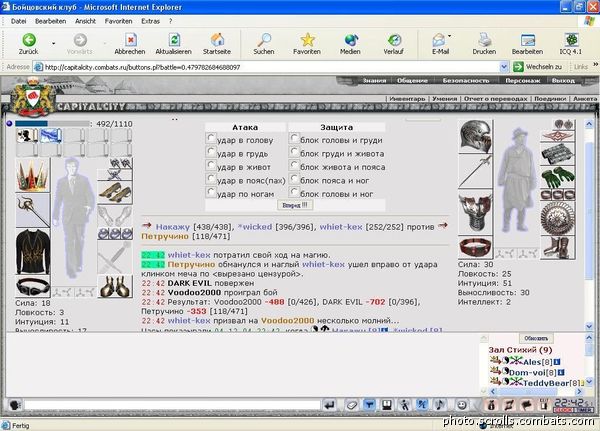Open the Favoriten star icon

click(307, 39)
